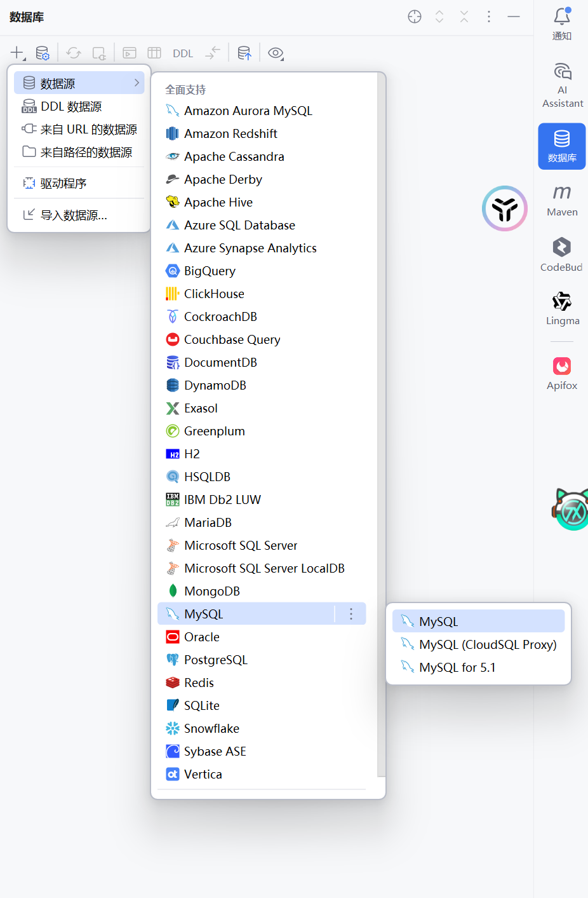
Task: Select IBM Db2 LUW data source
Action: [x=262, y=500]
